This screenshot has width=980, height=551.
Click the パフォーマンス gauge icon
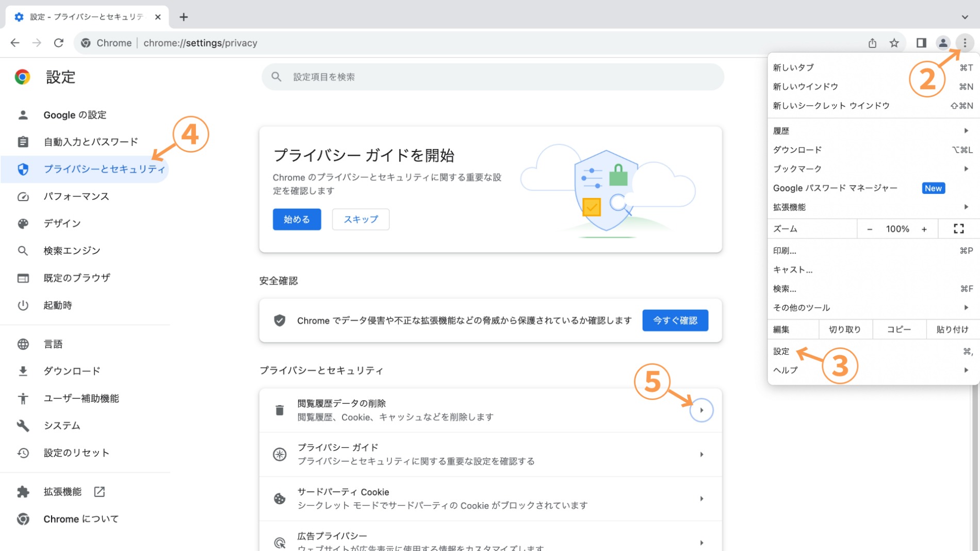click(x=23, y=196)
